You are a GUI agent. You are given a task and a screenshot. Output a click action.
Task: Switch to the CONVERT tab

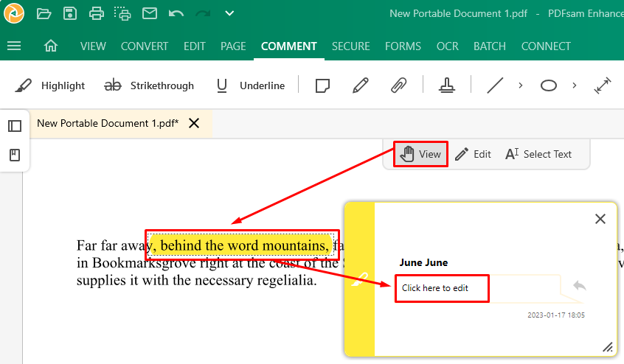(145, 46)
